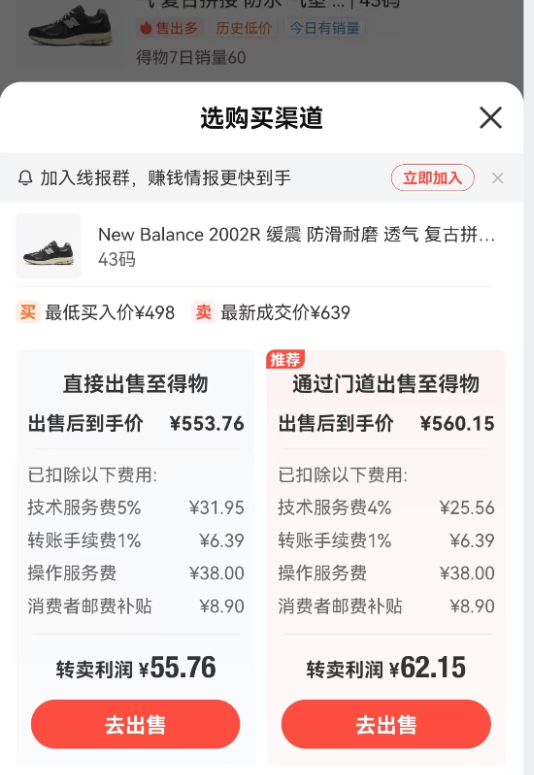Tap the 历史低价 tag
This screenshot has width=534, height=775.
[244, 28]
